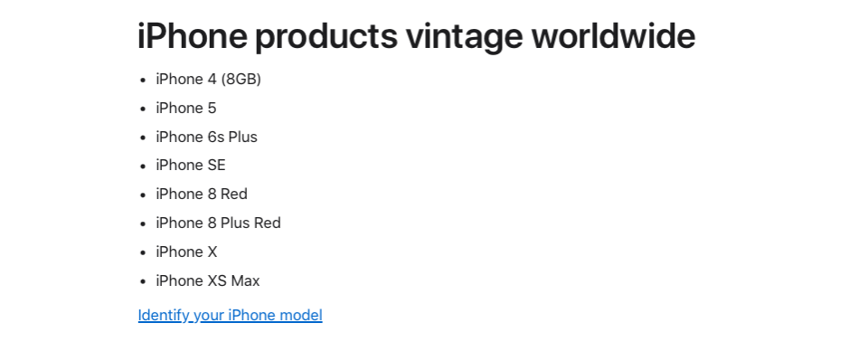Click the iPhone 8 Red entry
The width and height of the screenshot is (868, 361).
202,194
